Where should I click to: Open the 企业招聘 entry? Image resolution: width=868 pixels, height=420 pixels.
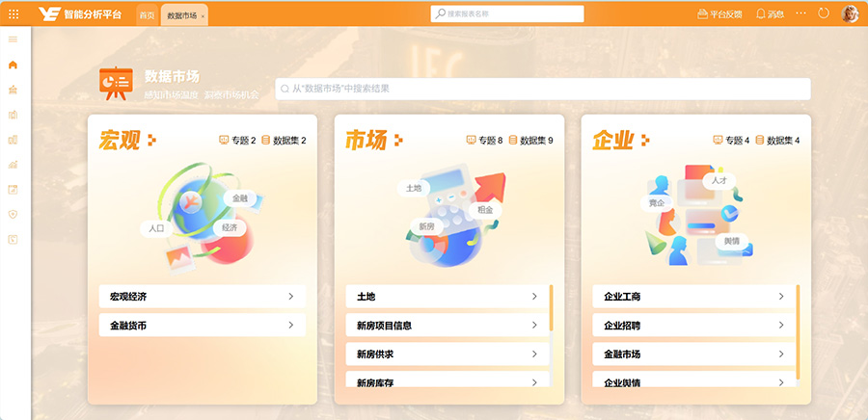tap(694, 326)
